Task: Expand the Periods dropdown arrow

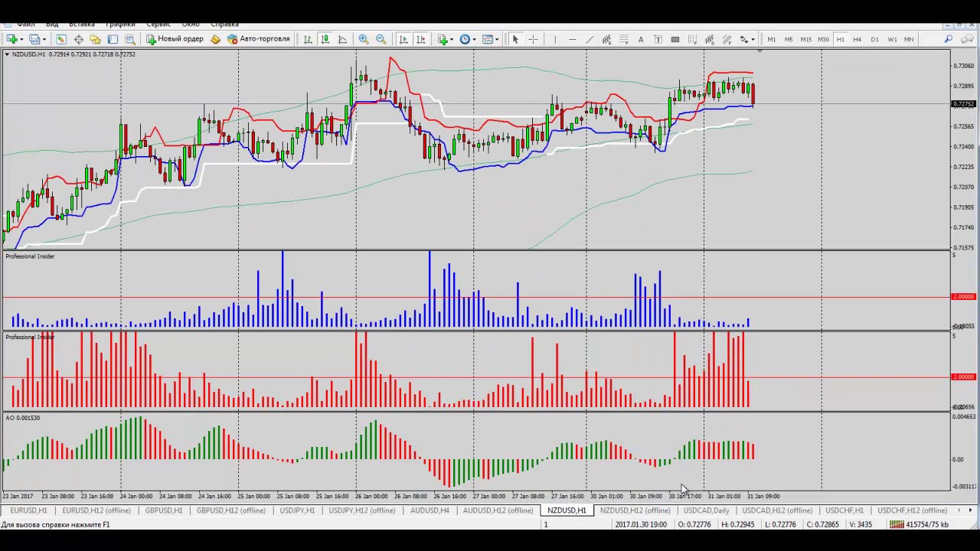Action: pyautogui.click(x=474, y=39)
